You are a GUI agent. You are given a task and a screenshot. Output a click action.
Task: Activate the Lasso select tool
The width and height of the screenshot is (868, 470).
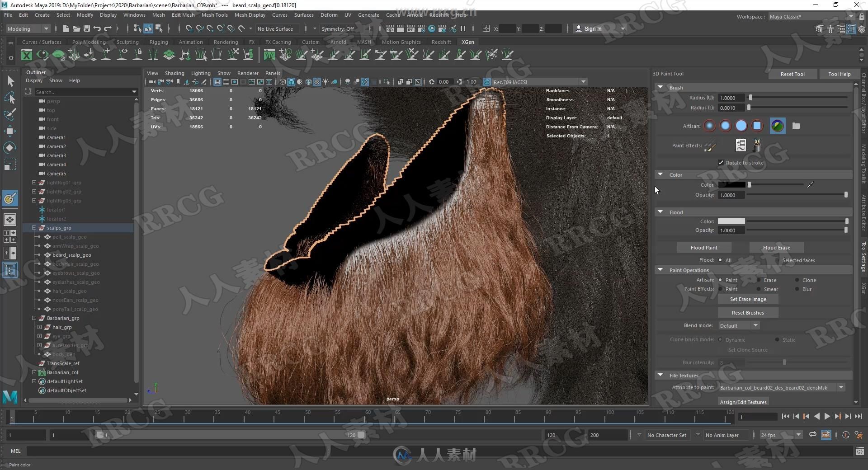pyautogui.click(x=10, y=98)
